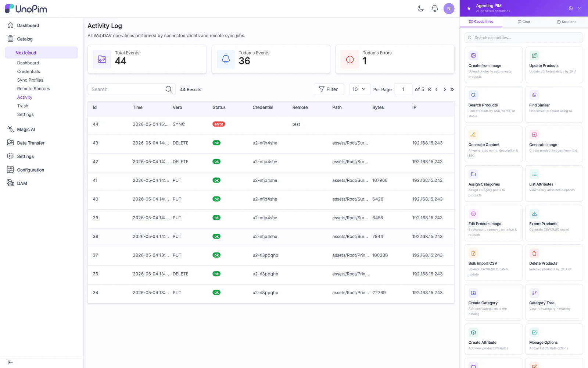Open user avatar N menu
Viewport: 588px width, 368px height.
[x=449, y=8]
